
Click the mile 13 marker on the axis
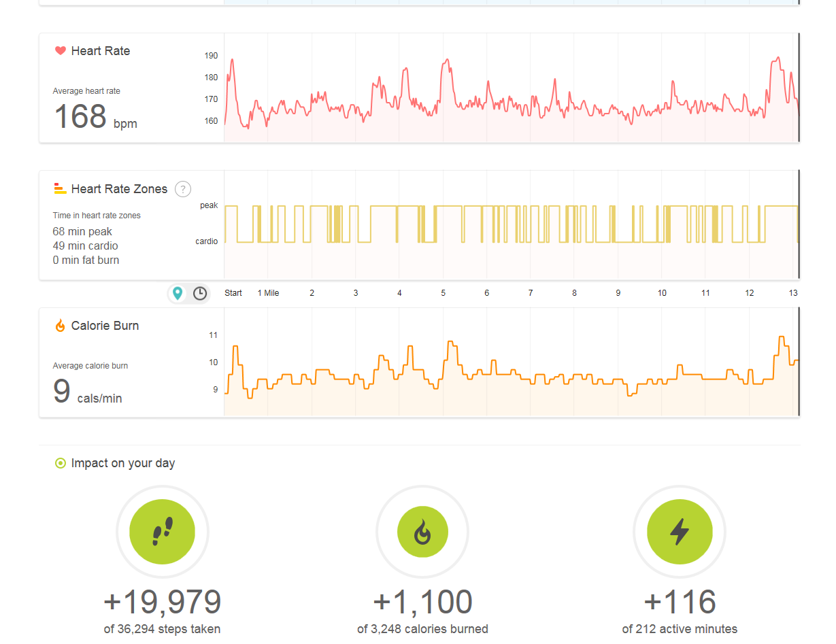pyautogui.click(x=793, y=293)
